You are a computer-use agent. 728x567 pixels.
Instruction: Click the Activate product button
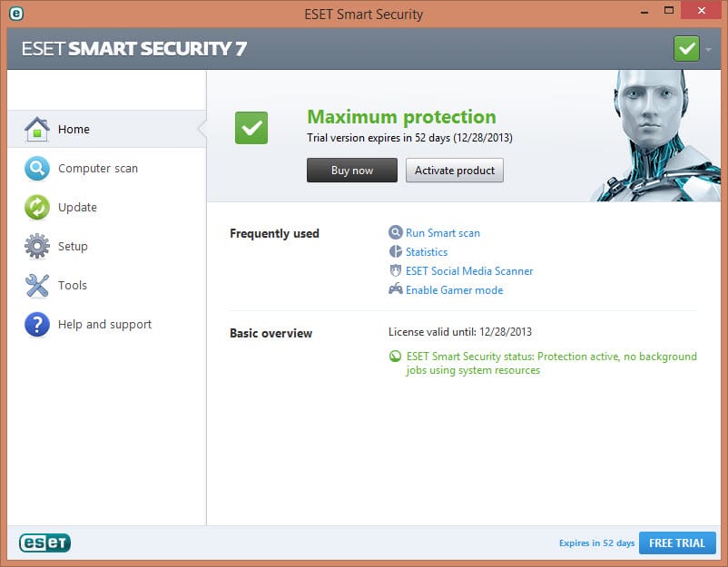coord(455,171)
